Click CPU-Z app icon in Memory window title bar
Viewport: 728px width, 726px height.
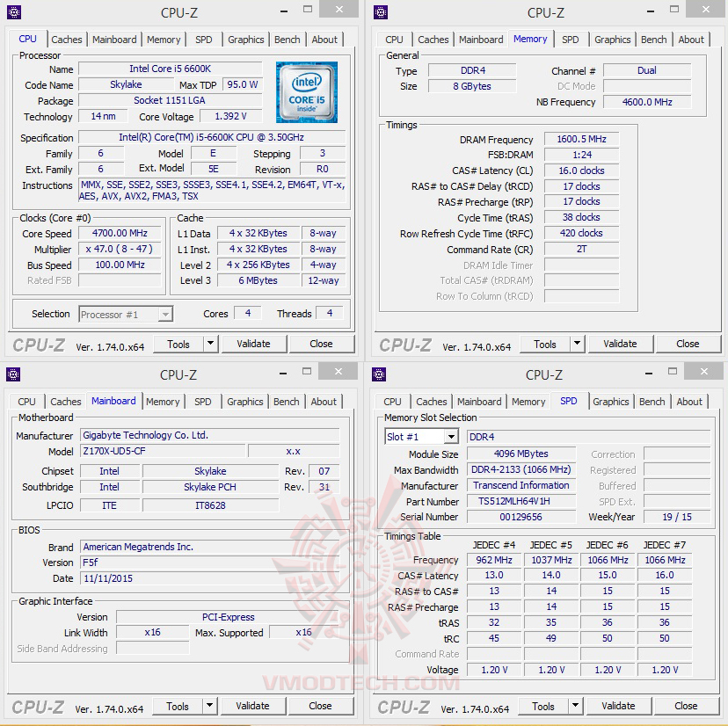(380, 12)
